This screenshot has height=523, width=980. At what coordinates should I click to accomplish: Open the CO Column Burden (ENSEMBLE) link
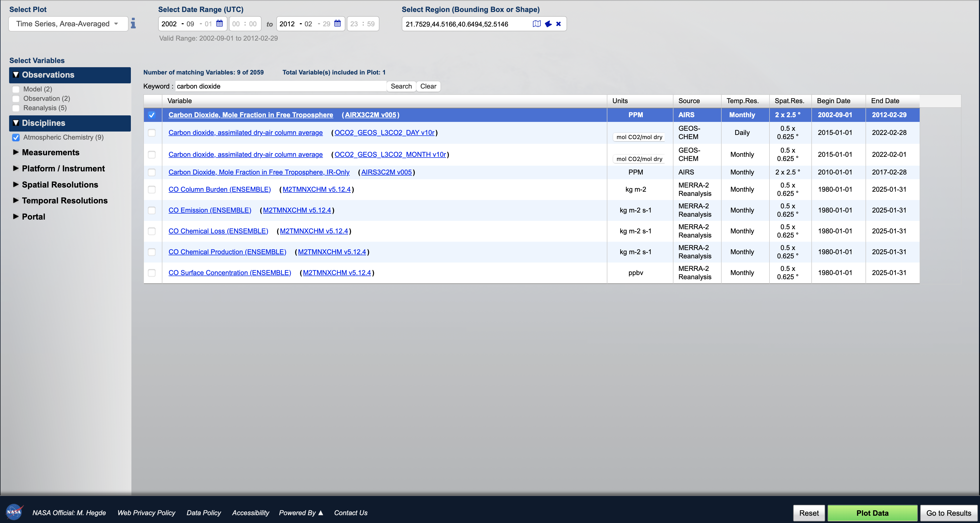tap(220, 189)
